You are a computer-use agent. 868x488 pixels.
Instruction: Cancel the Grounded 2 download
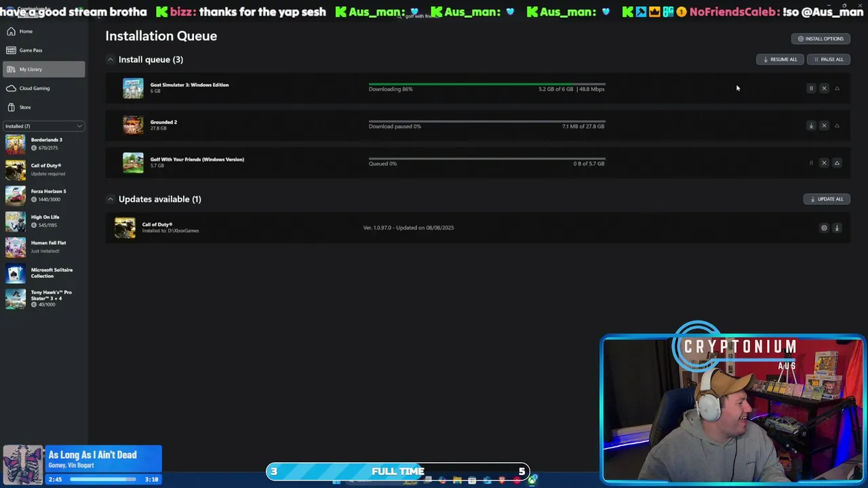[x=824, y=125]
